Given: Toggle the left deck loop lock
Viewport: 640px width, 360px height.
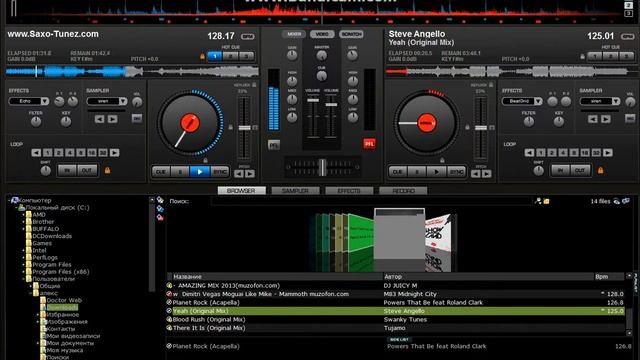Looking at the screenshot, I should pyautogui.click(x=107, y=170).
